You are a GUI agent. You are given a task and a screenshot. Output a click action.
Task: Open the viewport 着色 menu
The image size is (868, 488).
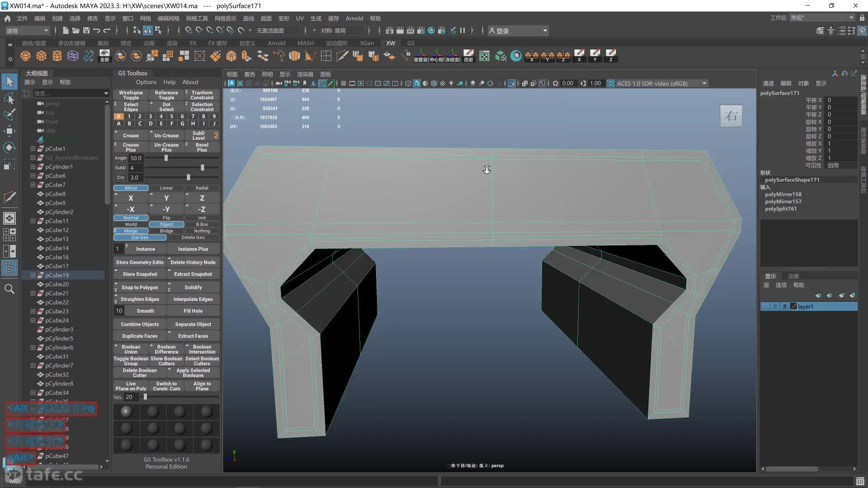[x=250, y=74]
